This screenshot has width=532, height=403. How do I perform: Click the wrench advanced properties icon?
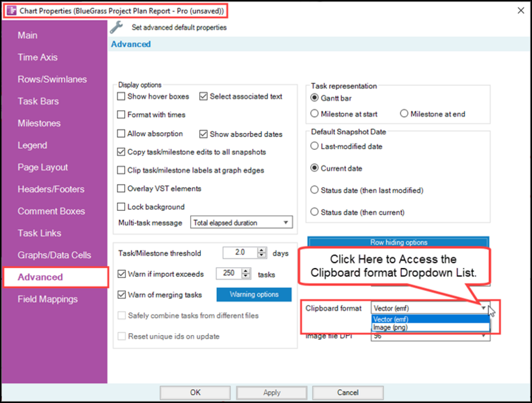pyautogui.click(x=116, y=27)
